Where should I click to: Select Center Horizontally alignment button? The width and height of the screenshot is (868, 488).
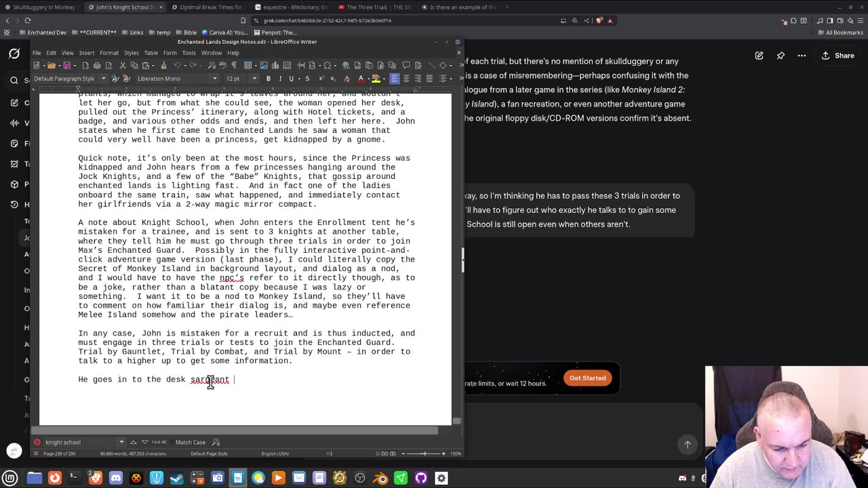406,79
